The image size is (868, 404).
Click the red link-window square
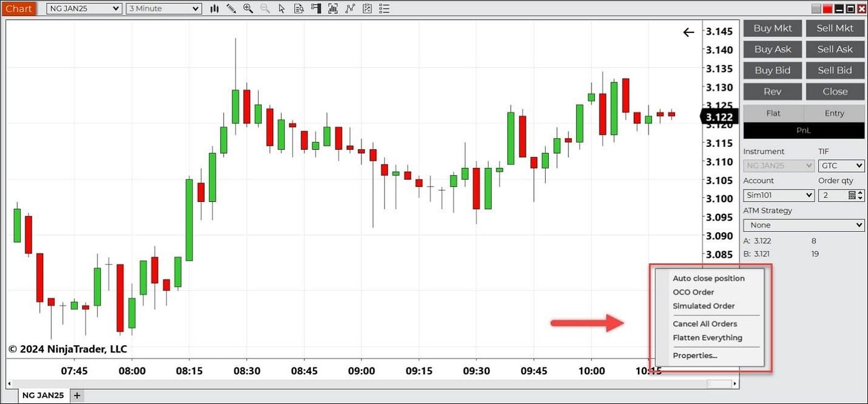828,9
